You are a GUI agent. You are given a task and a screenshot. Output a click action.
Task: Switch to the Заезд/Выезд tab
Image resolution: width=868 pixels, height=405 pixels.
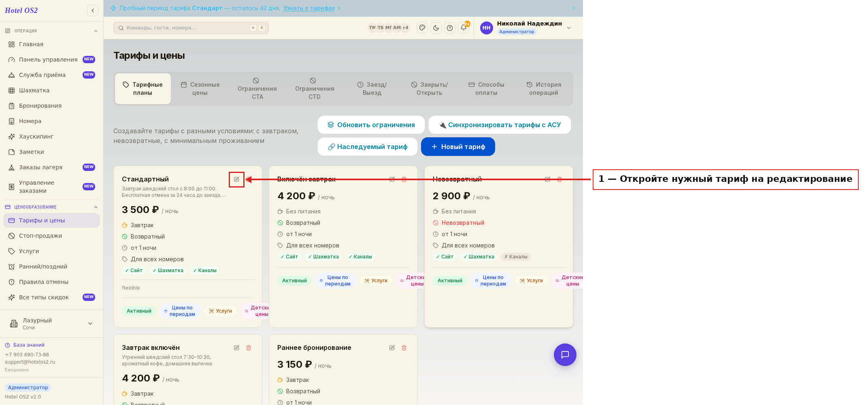[372, 89]
